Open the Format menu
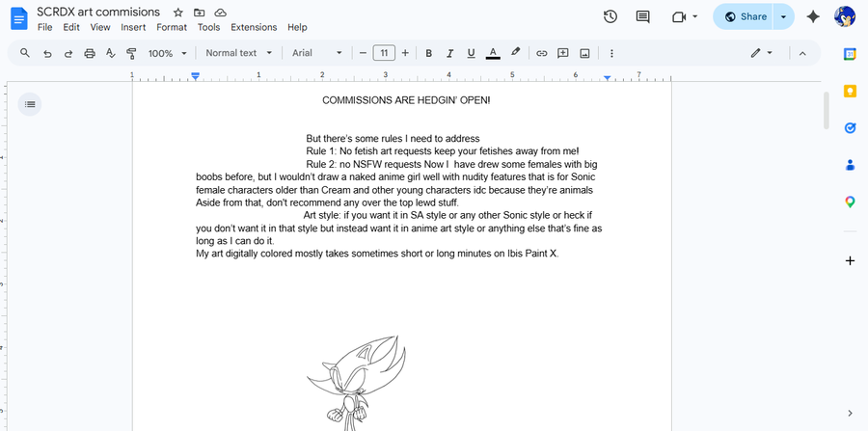This screenshot has height=431, width=868. tap(172, 27)
